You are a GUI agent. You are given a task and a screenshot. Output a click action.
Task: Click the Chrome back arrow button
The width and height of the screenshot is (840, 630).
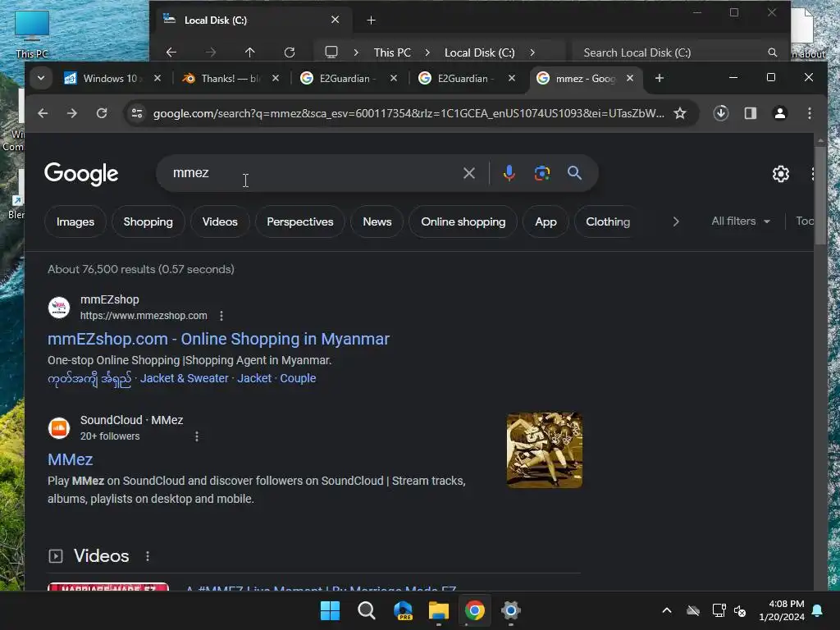pyautogui.click(x=43, y=113)
